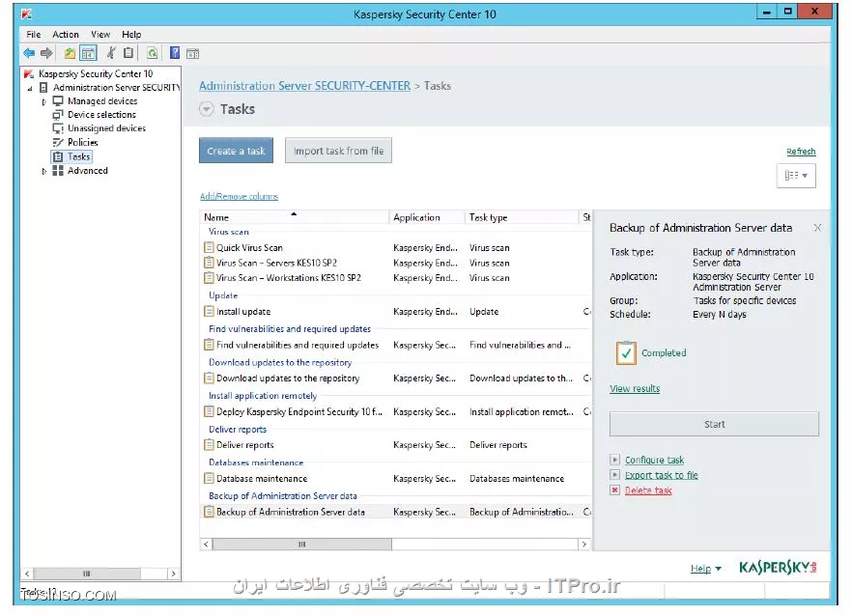The width and height of the screenshot is (852, 616).
Task: Click the Install update task icon
Action: (209, 311)
